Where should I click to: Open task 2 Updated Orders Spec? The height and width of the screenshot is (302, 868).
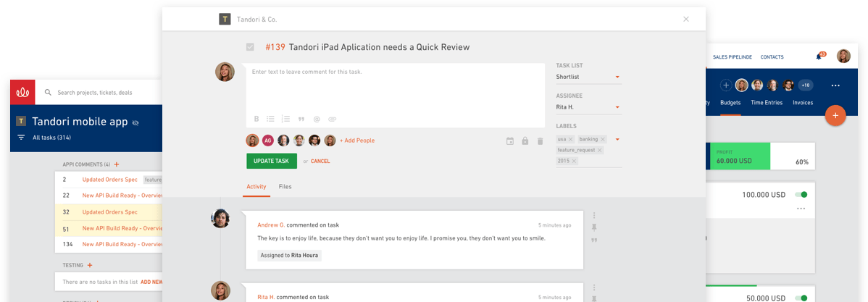[109, 180]
